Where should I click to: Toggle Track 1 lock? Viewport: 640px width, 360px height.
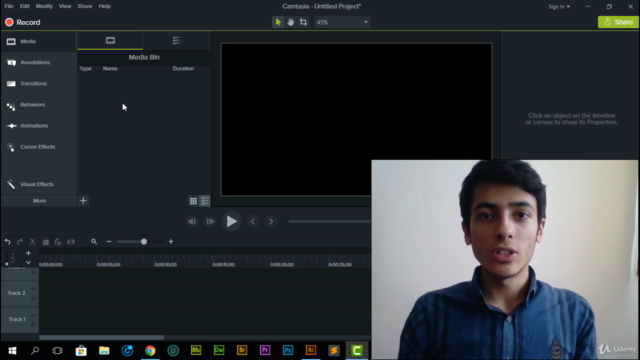pyautogui.click(x=33, y=324)
